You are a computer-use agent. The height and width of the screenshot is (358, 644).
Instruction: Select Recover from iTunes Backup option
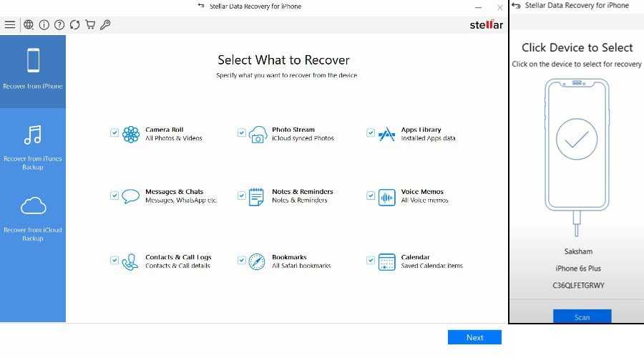click(33, 147)
